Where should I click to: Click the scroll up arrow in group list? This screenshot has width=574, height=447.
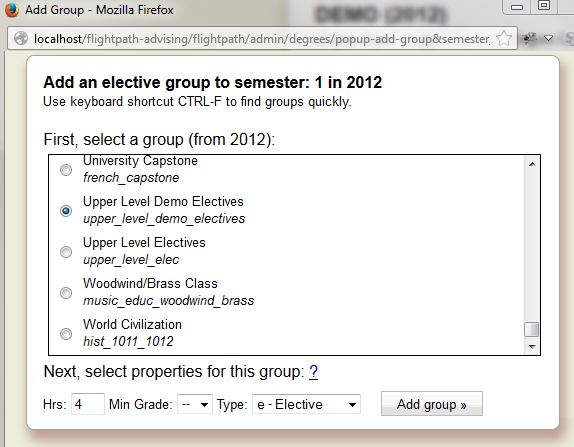click(x=532, y=164)
